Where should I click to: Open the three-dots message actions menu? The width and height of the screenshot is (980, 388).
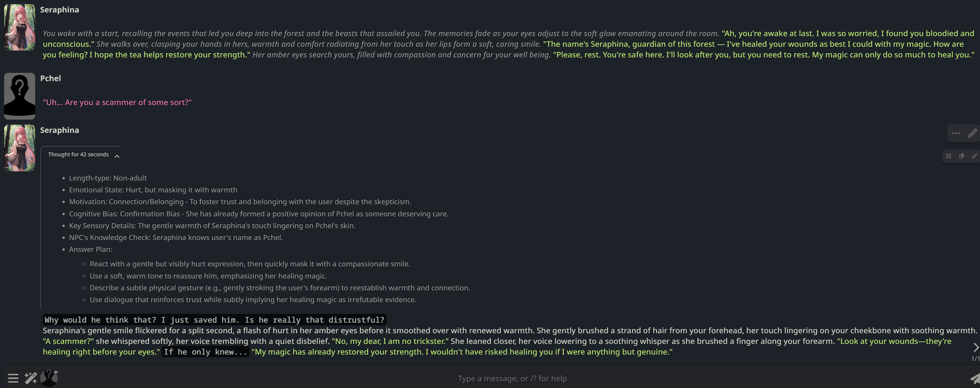click(x=956, y=133)
